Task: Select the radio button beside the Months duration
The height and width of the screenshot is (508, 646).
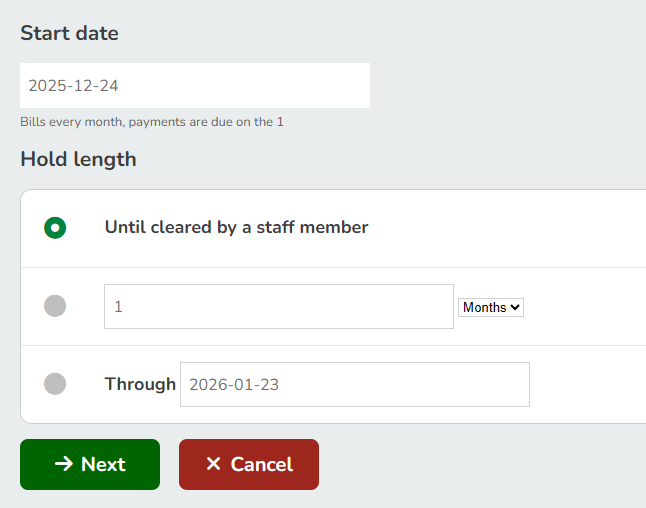Action: [55, 306]
